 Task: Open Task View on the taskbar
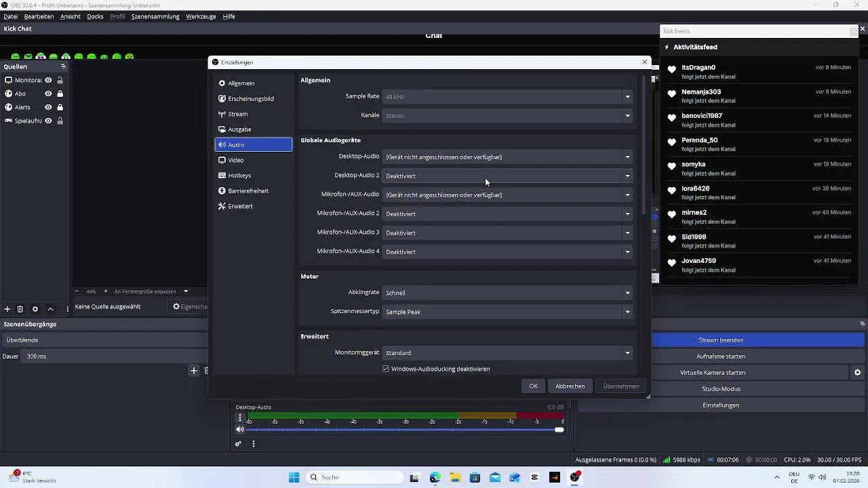(x=414, y=477)
